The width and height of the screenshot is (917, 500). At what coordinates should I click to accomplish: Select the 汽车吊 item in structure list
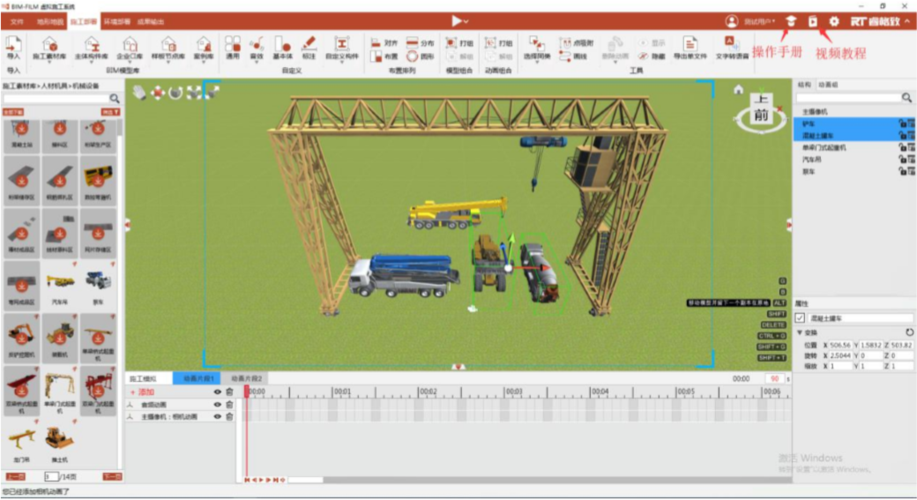812,159
